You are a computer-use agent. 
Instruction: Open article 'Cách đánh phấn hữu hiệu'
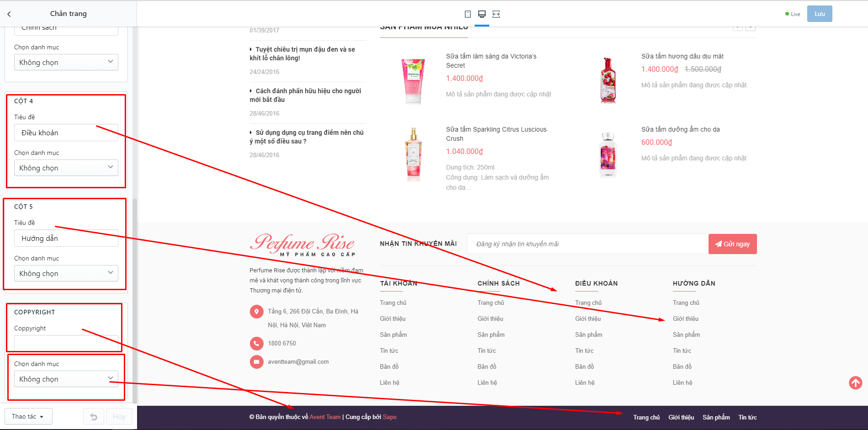click(306, 96)
